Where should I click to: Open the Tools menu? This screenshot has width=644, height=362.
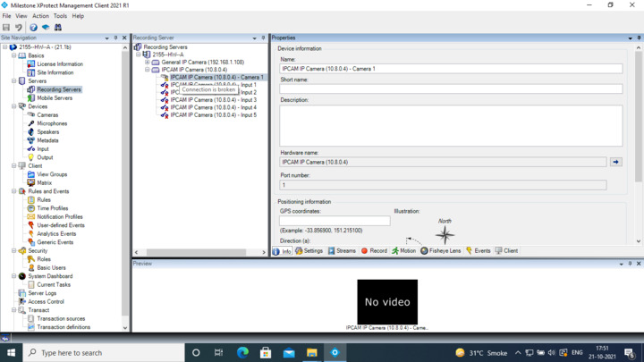(60, 16)
